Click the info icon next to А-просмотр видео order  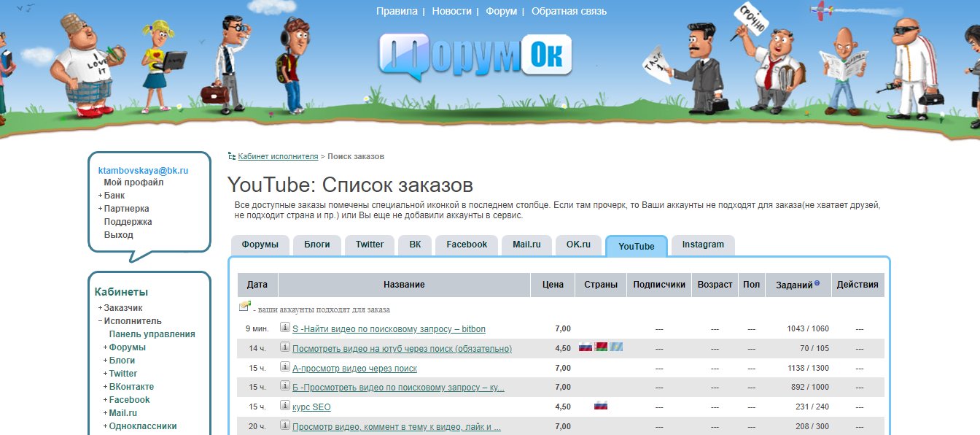coord(284,368)
